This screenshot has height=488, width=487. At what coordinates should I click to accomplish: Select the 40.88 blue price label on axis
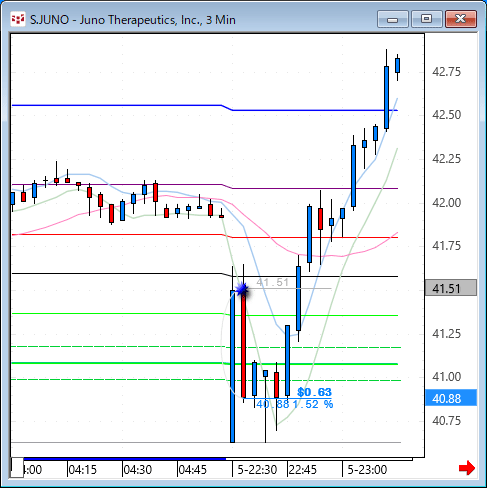coord(451,398)
